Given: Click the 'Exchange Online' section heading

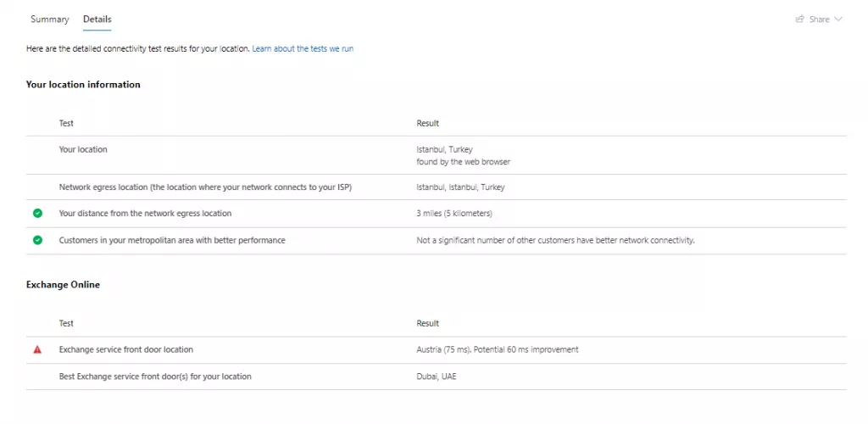Looking at the screenshot, I should (x=63, y=285).
